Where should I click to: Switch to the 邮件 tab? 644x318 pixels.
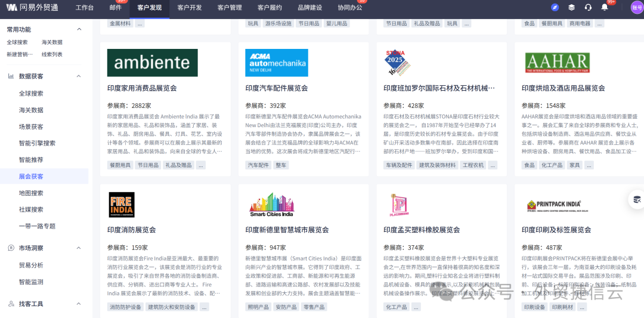[x=116, y=7]
